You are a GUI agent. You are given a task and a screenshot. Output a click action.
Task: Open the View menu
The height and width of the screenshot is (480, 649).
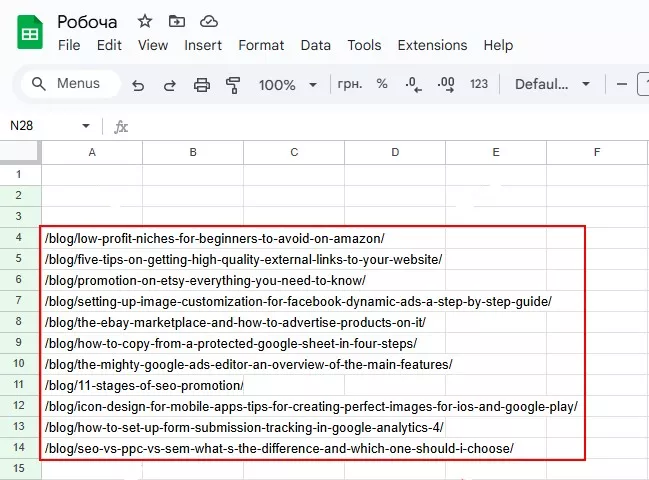(x=153, y=45)
